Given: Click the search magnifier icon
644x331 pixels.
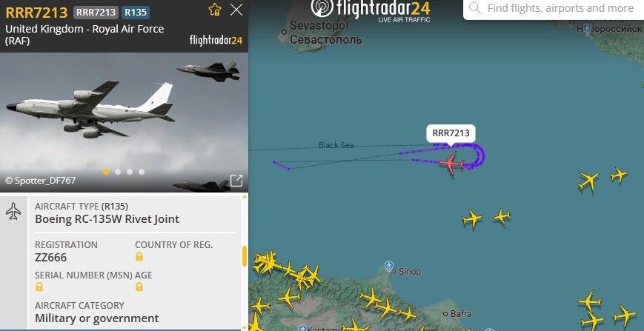Looking at the screenshot, I should tap(475, 8).
